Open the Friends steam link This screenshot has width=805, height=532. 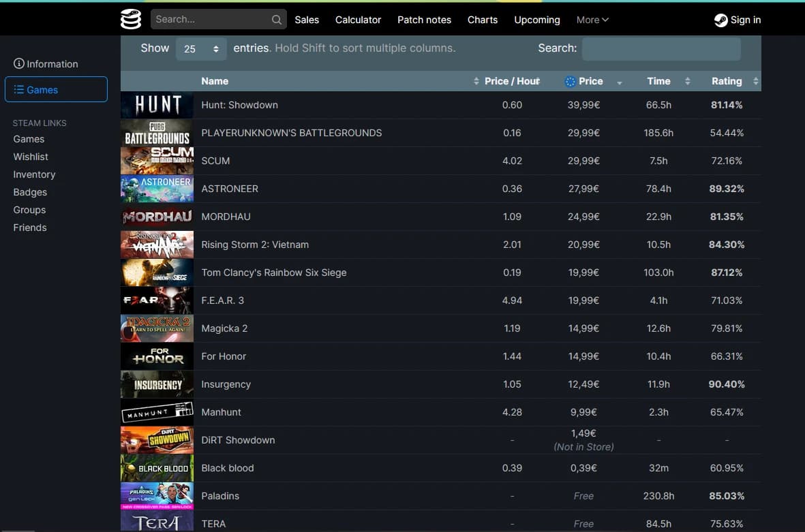[30, 228]
